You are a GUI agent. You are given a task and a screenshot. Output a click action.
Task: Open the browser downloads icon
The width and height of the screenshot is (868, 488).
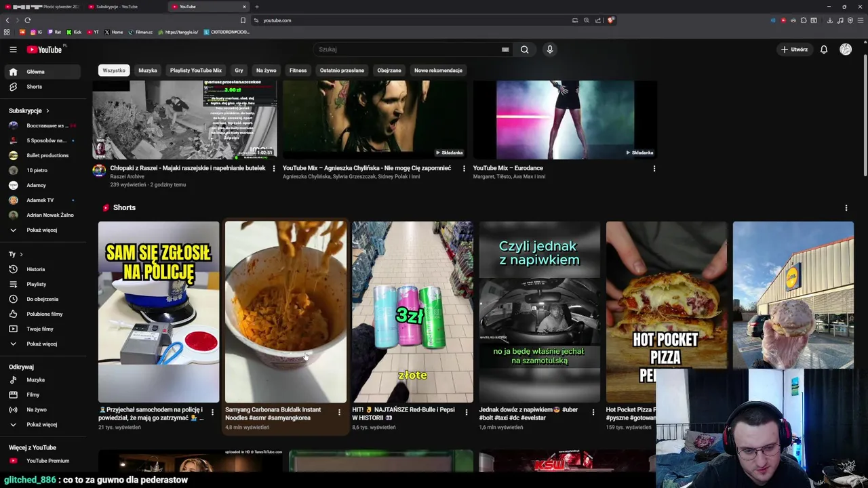[829, 20]
